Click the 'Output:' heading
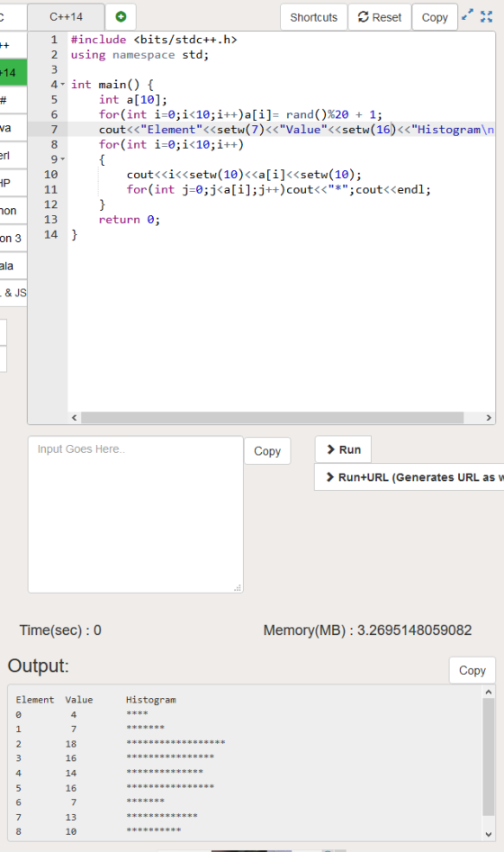 [38, 666]
